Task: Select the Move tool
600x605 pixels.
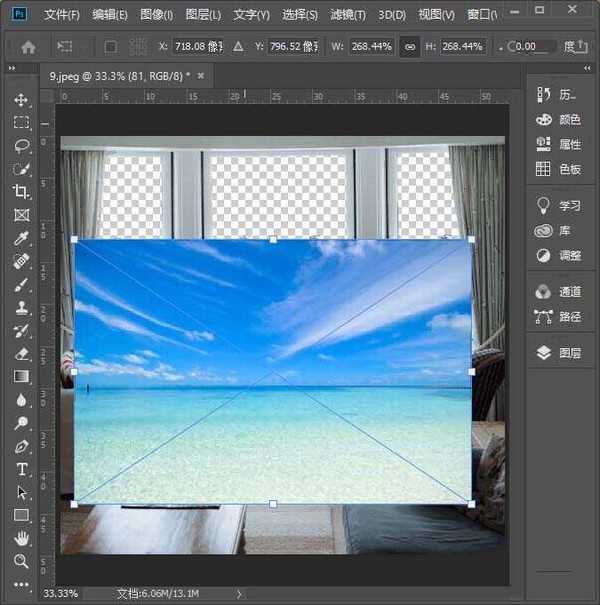Action: (x=21, y=100)
